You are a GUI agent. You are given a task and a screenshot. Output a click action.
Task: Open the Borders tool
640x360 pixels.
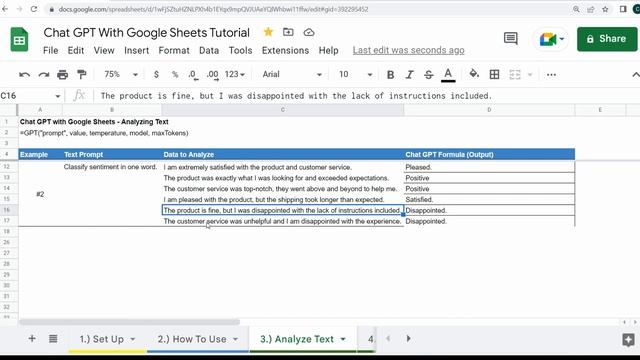tap(494, 74)
